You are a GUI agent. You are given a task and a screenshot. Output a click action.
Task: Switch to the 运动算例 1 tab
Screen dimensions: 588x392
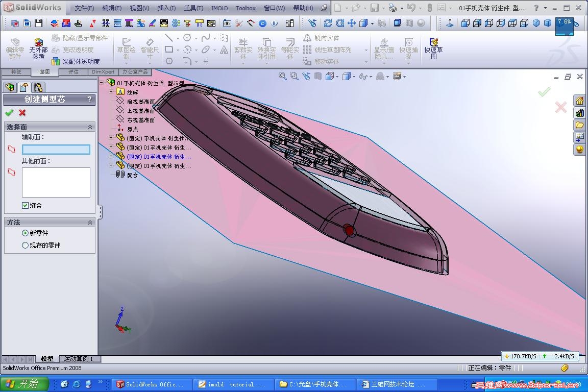click(x=79, y=359)
